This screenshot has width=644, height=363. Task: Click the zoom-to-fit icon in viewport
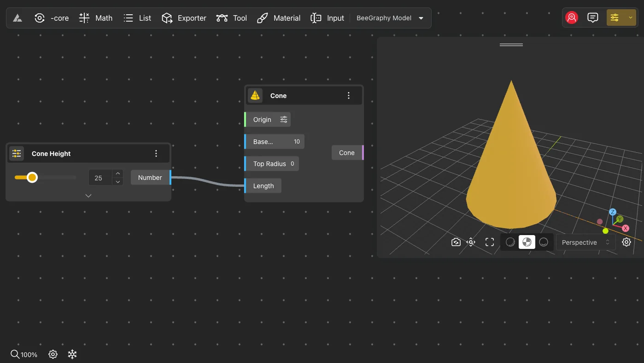pos(471,242)
